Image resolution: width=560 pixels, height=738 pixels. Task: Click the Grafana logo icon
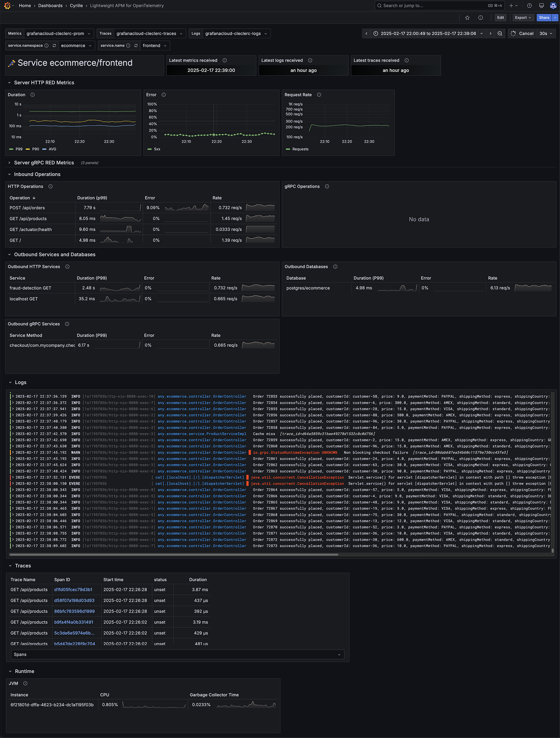(x=6, y=6)
